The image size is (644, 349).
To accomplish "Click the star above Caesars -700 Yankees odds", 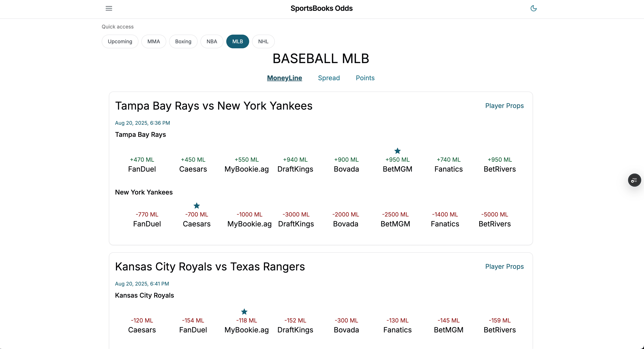I will [x=197, y=206].
